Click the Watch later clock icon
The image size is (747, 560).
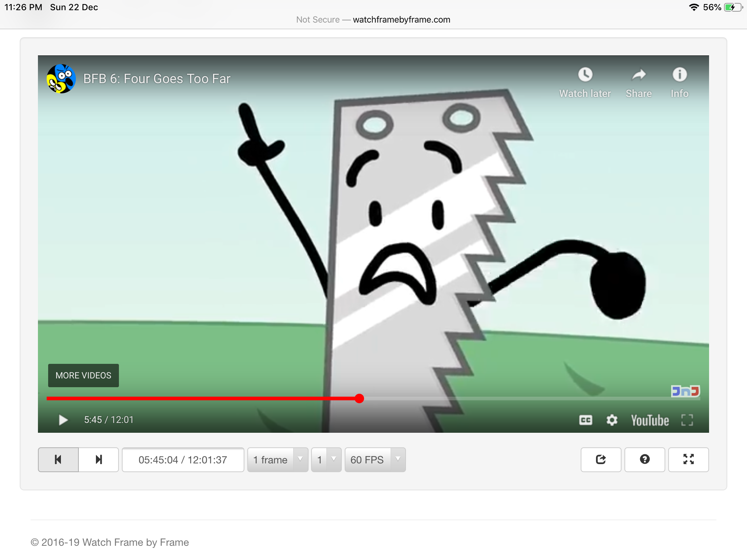[x=585, y=75]
